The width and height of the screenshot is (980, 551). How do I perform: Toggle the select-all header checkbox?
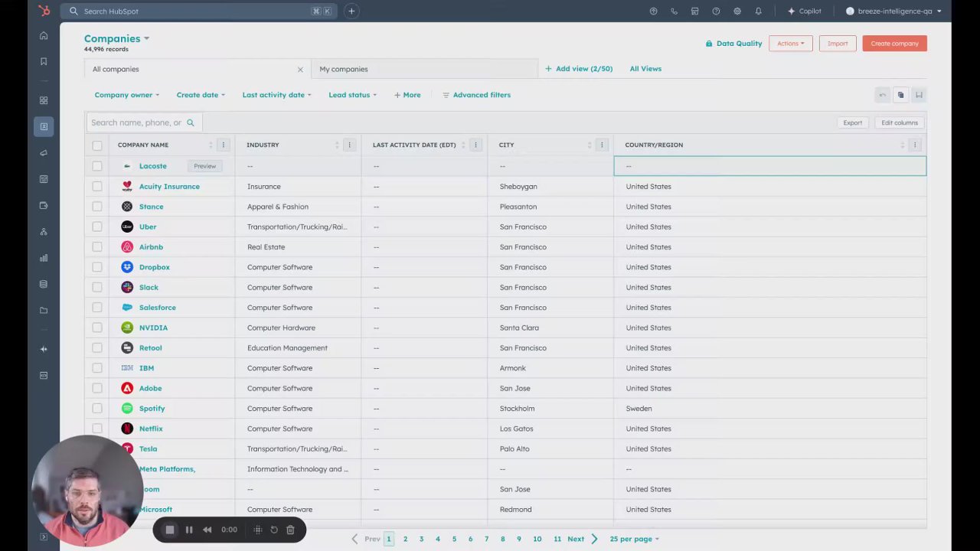(x=97, y=145)
